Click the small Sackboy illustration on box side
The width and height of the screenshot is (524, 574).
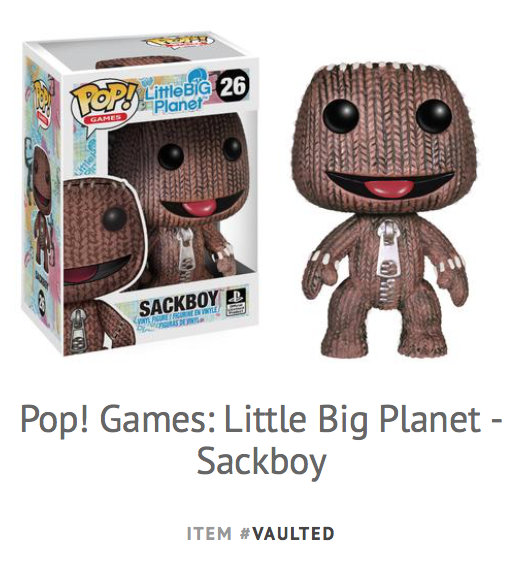point(41,204)
